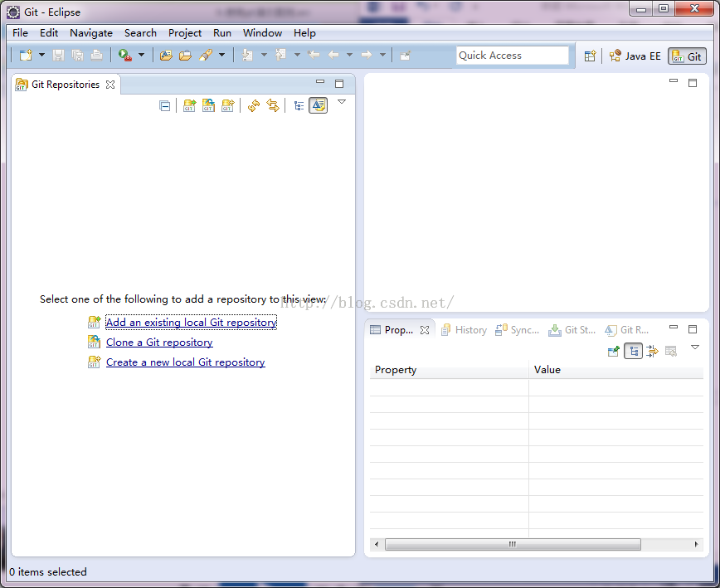The image size is (720, 588).
Task: Click the Refresh repositories icon
Action: tap(253, 106)
